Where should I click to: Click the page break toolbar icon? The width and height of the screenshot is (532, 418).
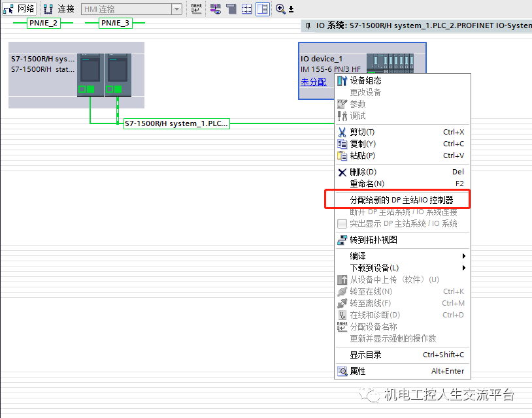point(231,8)
